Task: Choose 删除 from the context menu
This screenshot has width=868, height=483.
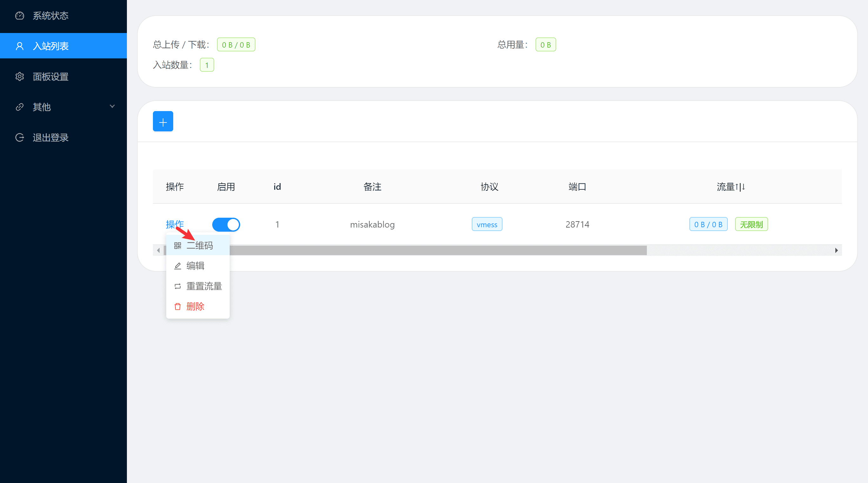Action: pyautogui.click(x=195, y=306)
